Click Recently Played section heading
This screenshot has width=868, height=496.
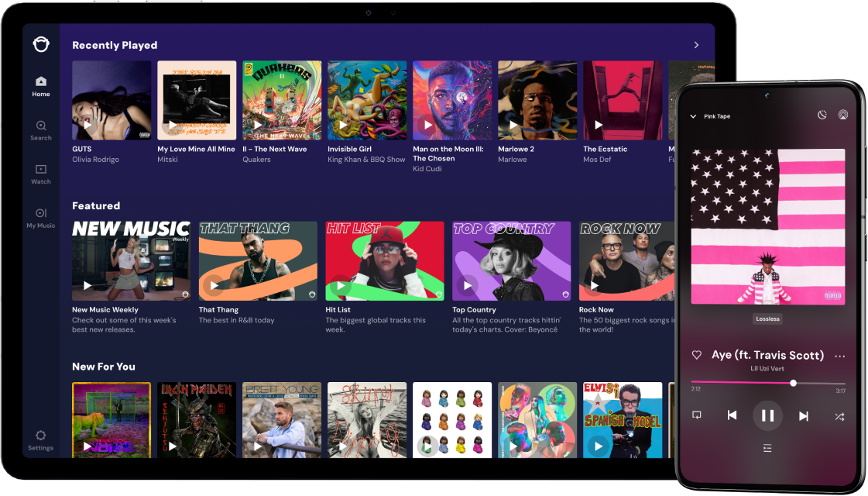115,46
